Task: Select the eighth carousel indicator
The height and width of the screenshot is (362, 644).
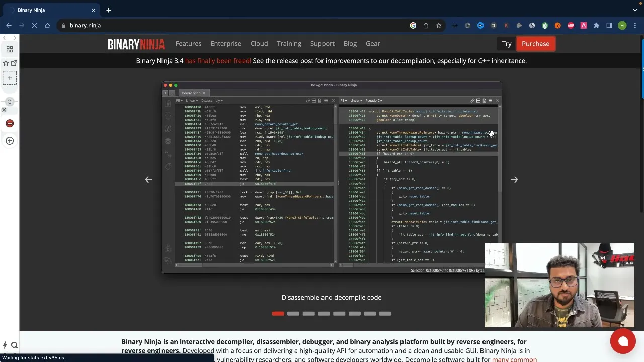Action: click(x=385, y=314)
